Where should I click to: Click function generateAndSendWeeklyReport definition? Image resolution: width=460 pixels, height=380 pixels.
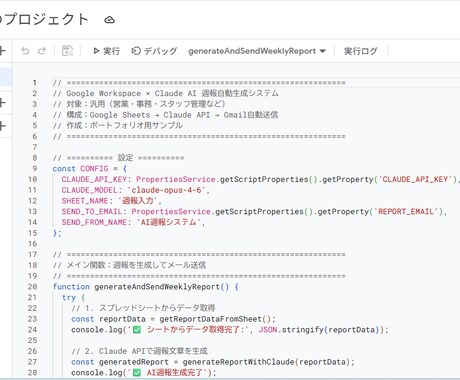145,287
